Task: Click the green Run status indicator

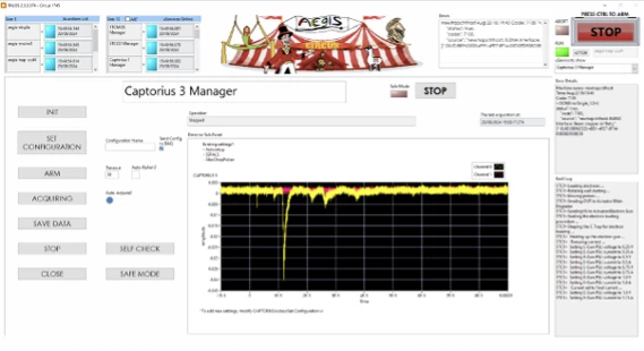Action: point(562,52)
